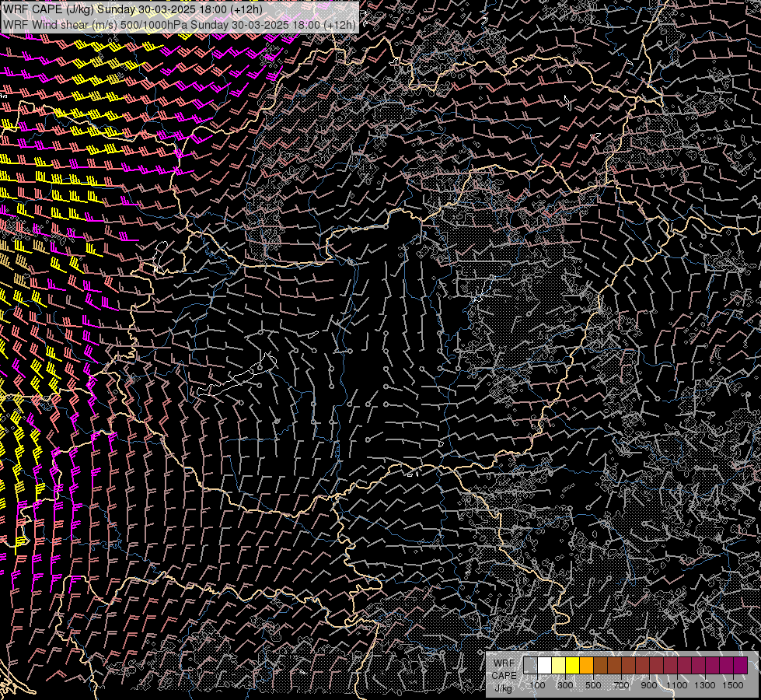
Task: Click the 'CAPE' word in the legend
Action: click(x=504, y=675)
